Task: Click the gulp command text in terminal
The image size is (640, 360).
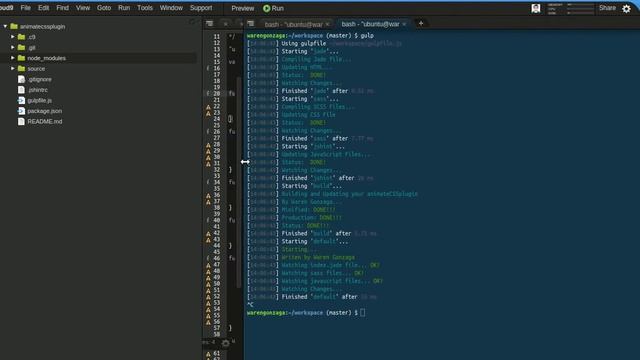Action: point(367,36)
